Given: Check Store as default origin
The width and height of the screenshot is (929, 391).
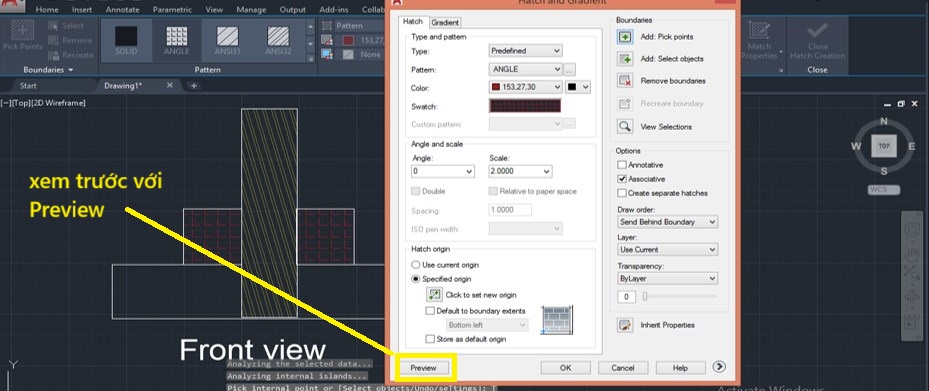Looking at the screenshot, I should (x=430, y=339).
